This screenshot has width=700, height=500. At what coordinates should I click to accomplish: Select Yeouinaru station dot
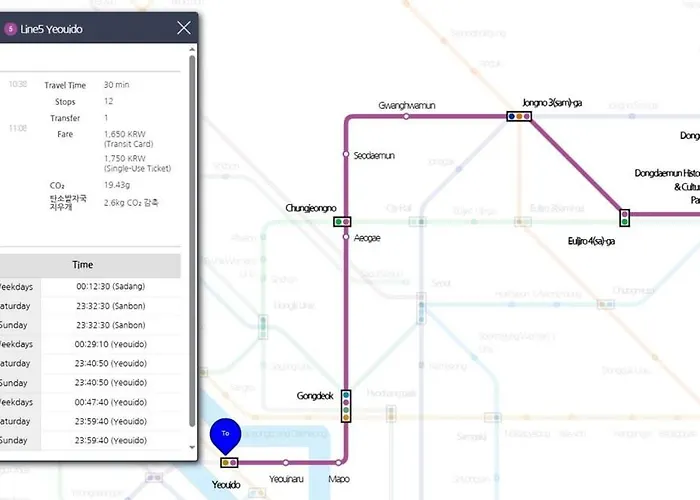286,462
